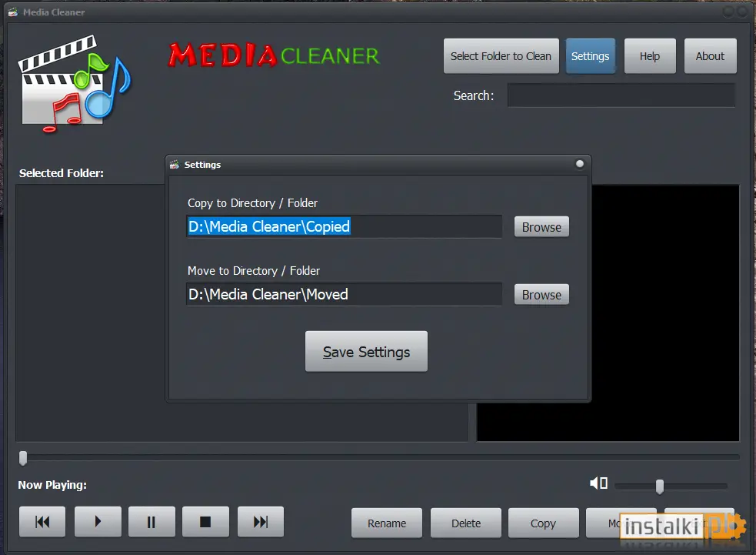The image size is (756, 555).
Task: Click the Copy button
Action: 544,523
